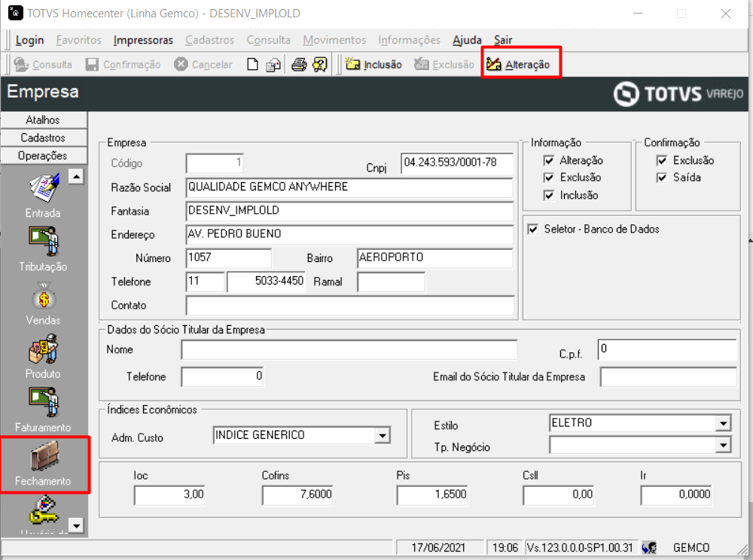Click the key icon below Fechamento
This screenshot has width=753, height=560.
tap(43, 511)
